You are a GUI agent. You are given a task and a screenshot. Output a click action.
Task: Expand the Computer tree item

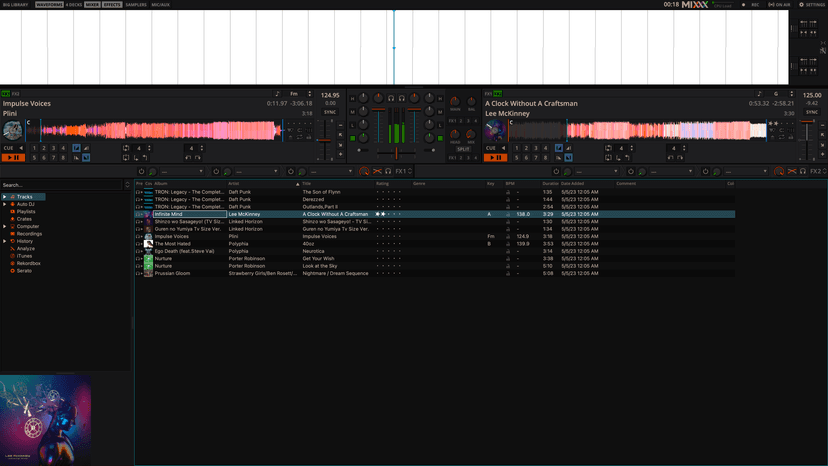coord(4,226)
